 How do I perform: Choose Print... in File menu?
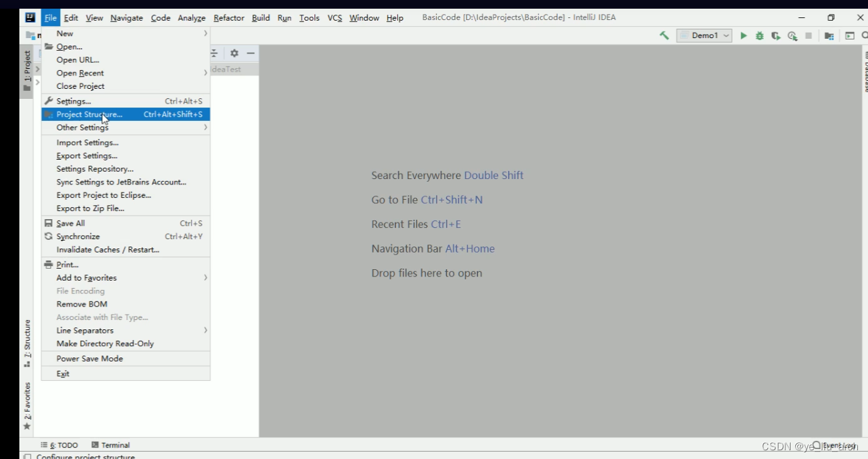(126, 265)
